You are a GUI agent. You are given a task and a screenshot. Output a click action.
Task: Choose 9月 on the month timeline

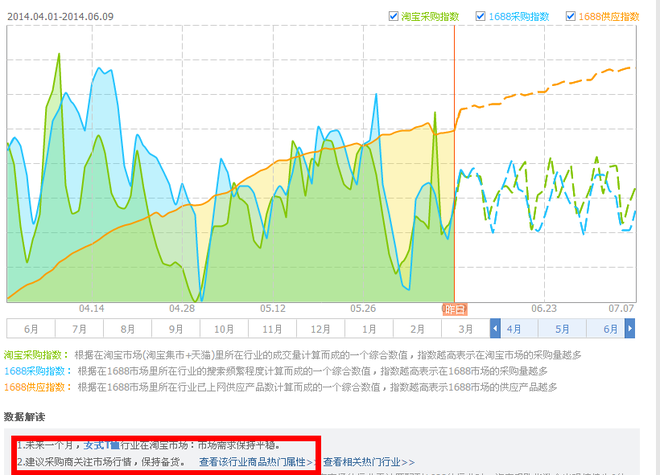tap(176, 328)
